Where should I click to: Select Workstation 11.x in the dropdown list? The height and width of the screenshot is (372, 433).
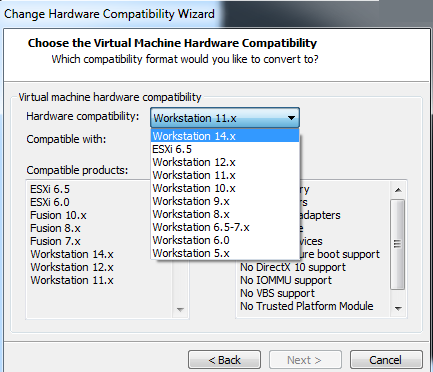225,175
